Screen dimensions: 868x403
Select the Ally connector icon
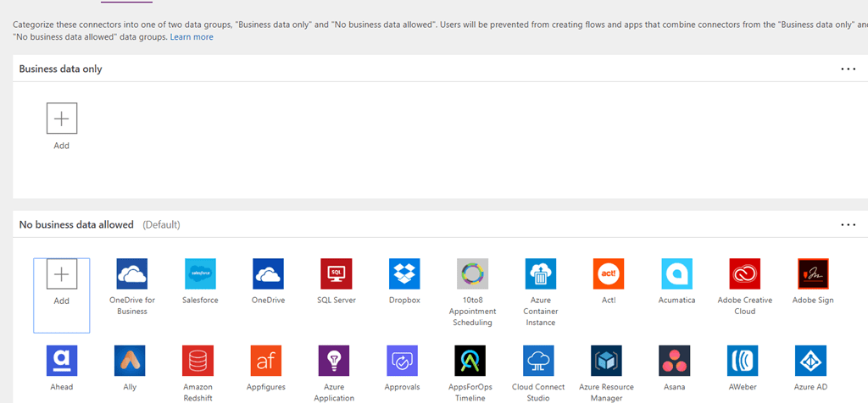[130, 361]
